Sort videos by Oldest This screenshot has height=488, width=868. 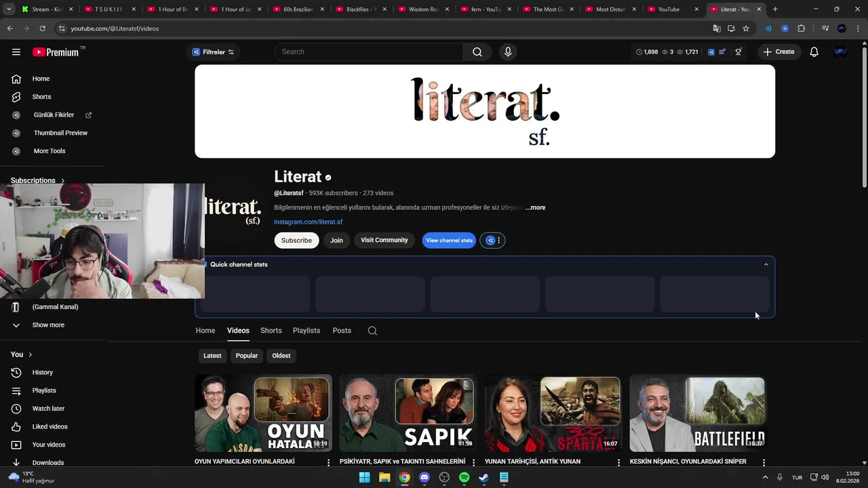[x=281, y=356]
